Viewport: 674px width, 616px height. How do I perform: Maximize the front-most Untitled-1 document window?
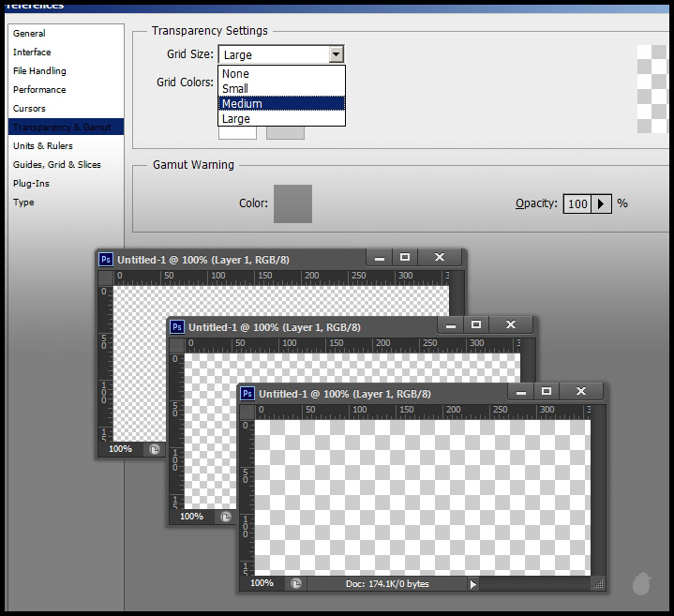tap(546, 391)
